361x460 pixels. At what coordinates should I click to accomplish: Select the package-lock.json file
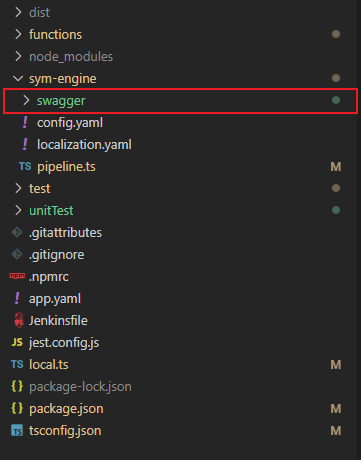(x=80, y=387)
